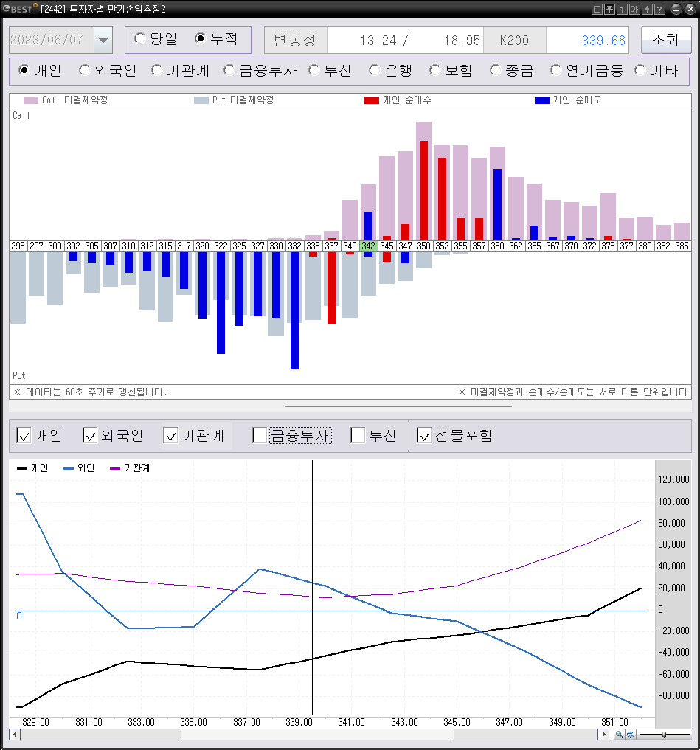700x750 pixels.
Task: Open help via the question mark icon
Action: point(659,9)
